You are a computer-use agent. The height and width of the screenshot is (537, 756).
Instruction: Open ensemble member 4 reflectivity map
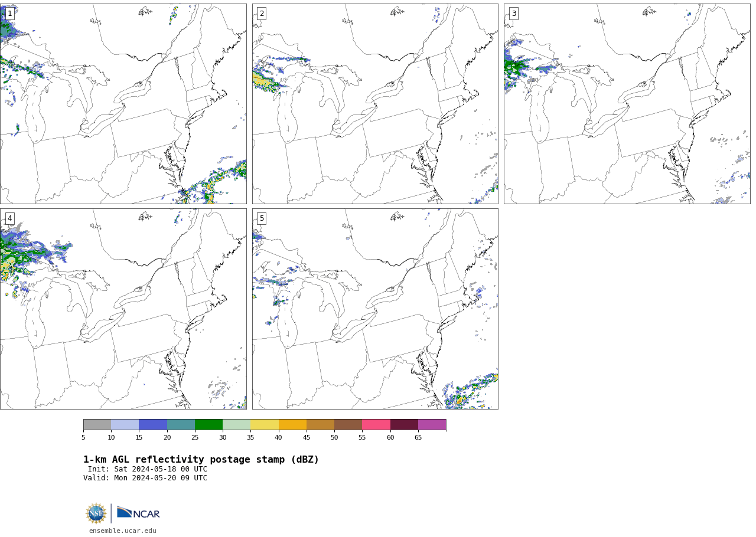pyautogui.click(x=123, y=309)
